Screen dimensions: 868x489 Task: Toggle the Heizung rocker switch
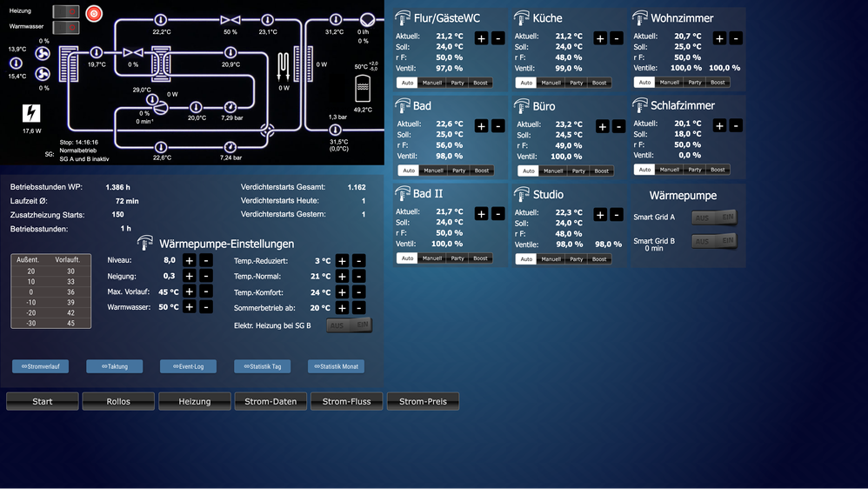click(66, 11)
